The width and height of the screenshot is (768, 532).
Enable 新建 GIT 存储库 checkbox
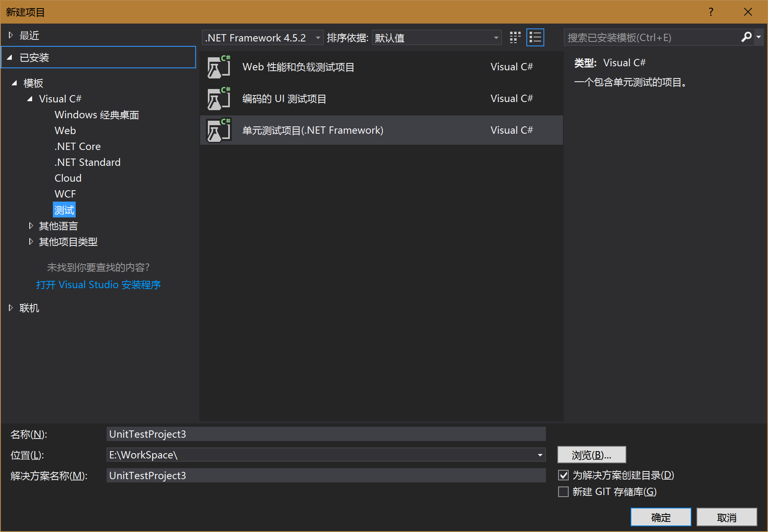563,492
